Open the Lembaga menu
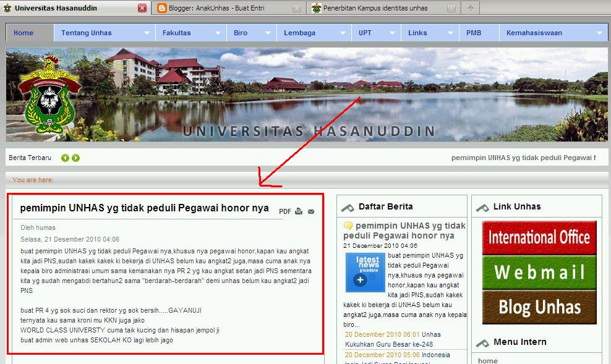Viewport: 611px width, 364px height. click(x=314, y=33)
